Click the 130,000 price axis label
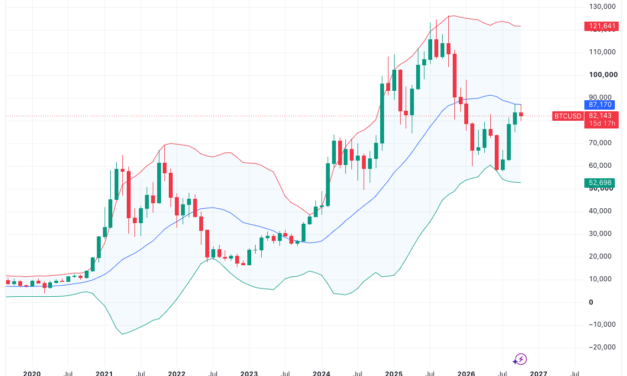Viewport: 627px width, 376px height. pos(602,6)
